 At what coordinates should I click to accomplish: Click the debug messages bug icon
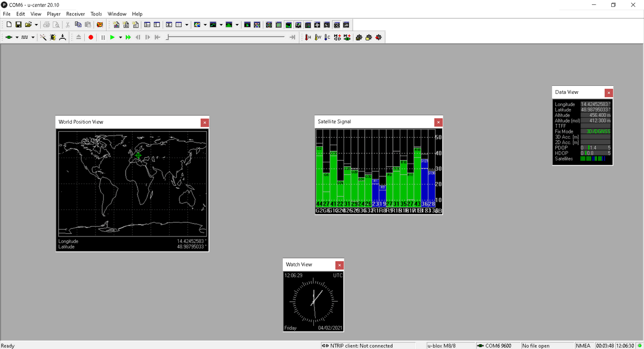tap(53, 37)
